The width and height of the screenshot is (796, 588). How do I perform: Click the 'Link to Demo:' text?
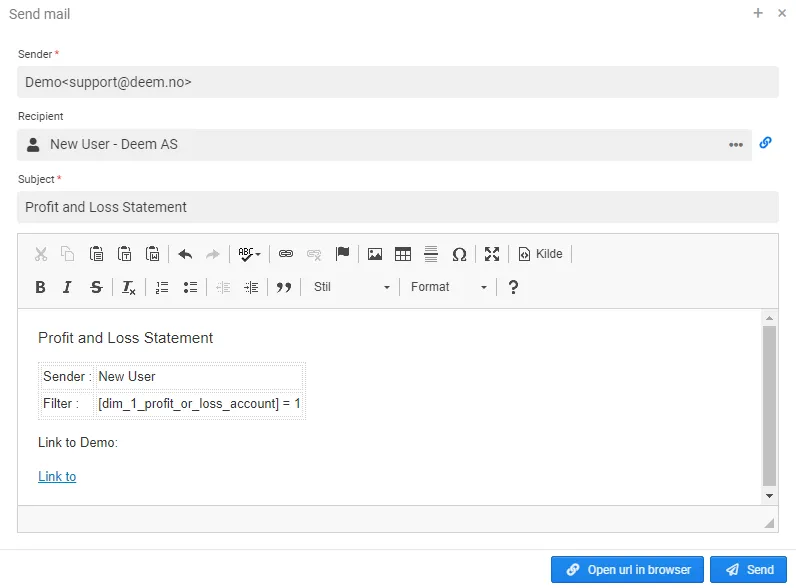[78, 443]
